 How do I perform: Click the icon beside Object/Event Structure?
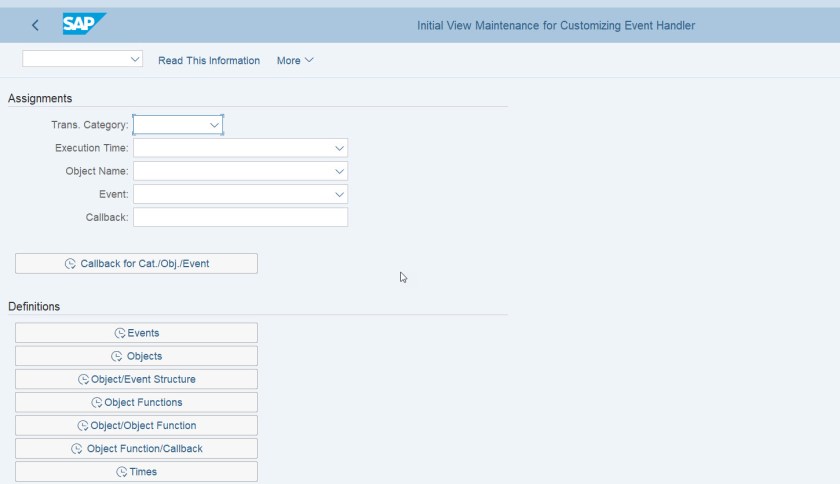(83, 379)
